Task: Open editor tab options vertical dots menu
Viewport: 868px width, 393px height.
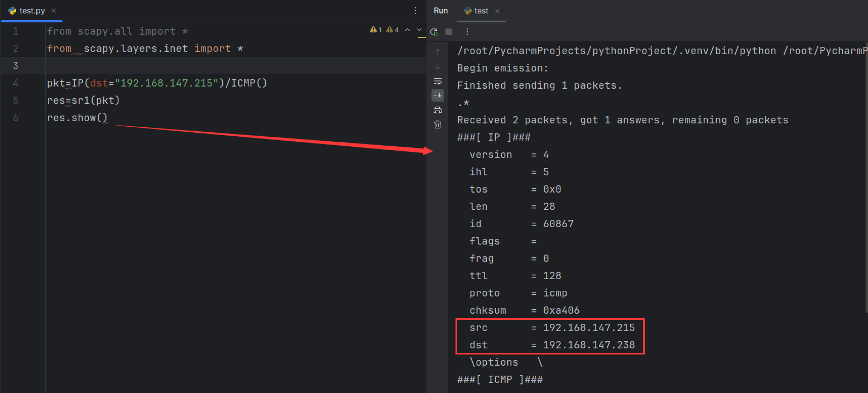Action: 415,11
